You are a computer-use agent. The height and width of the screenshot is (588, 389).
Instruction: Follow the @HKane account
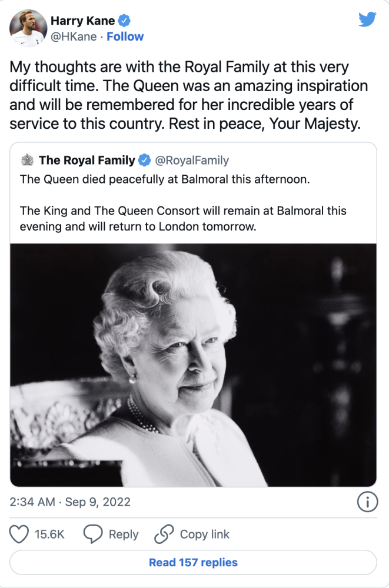125,36
